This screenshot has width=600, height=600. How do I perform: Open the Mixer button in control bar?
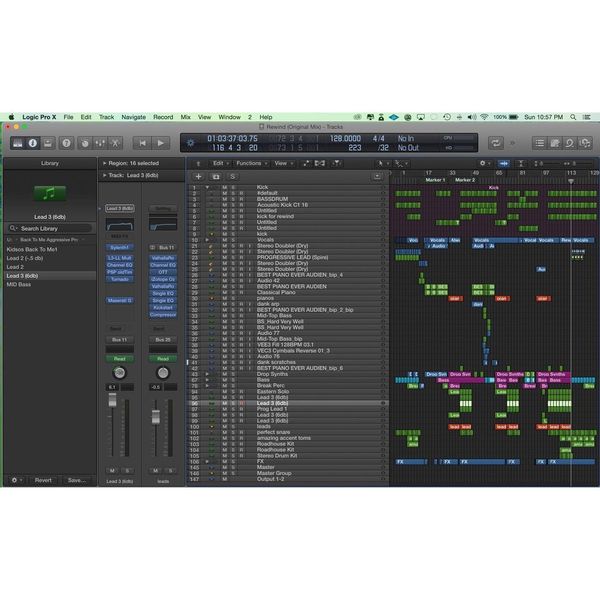[x=100, y=143]
